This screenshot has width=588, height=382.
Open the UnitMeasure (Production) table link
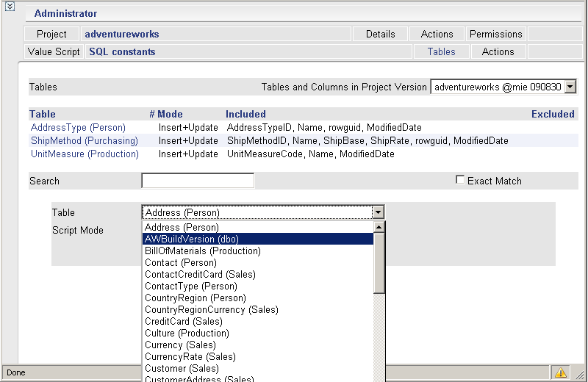point(85,154)
